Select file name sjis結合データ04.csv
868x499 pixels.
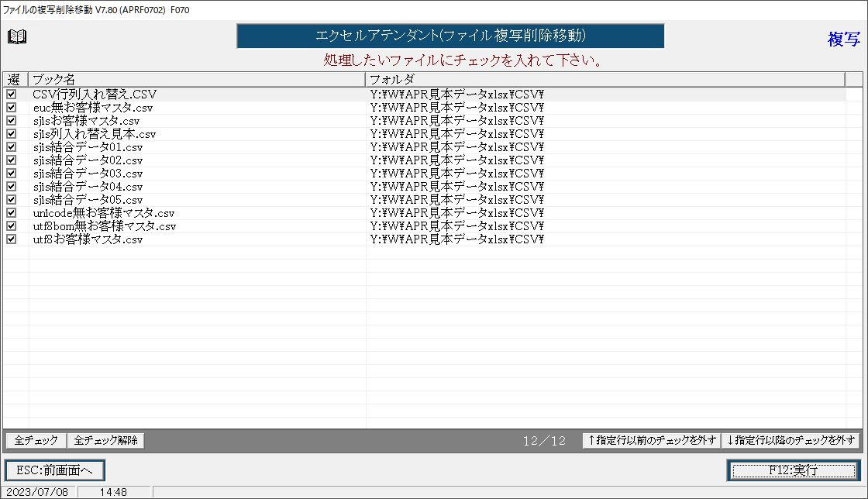88,187
